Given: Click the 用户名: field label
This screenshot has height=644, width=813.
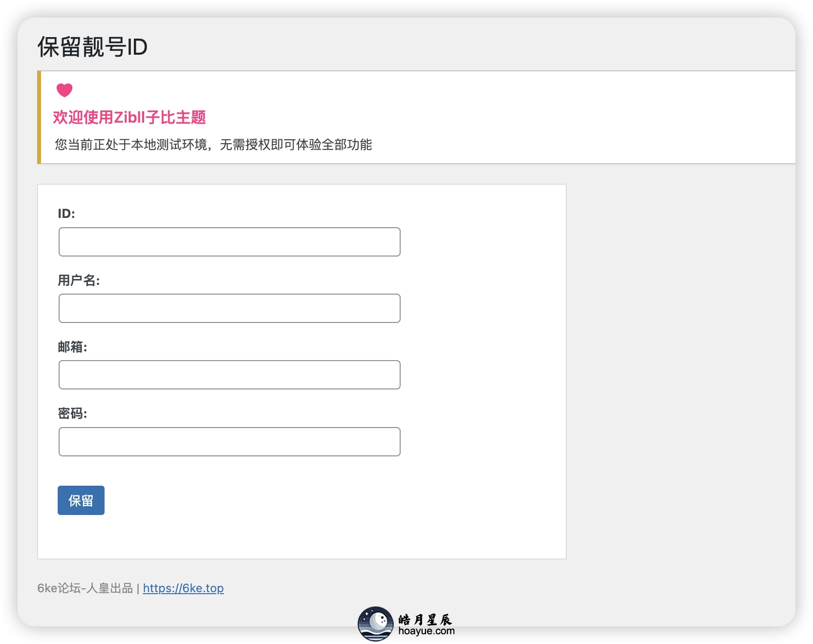Looking at the screenshot, I should click(79, 280).
